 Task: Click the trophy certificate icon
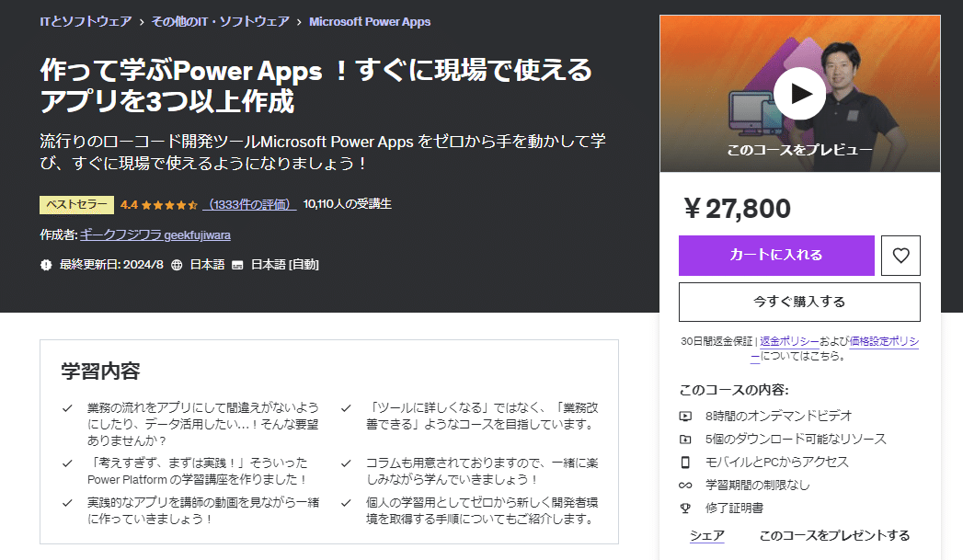(x=685, y=509)
